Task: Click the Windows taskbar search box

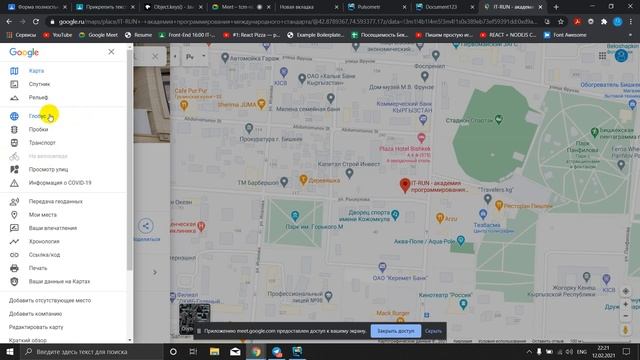Action: pos(91,351)
